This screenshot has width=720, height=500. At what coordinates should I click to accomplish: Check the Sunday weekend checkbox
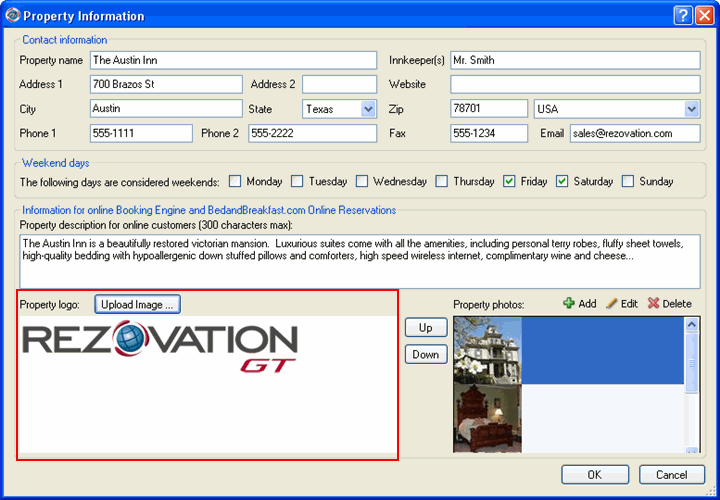tap(628, 182)
